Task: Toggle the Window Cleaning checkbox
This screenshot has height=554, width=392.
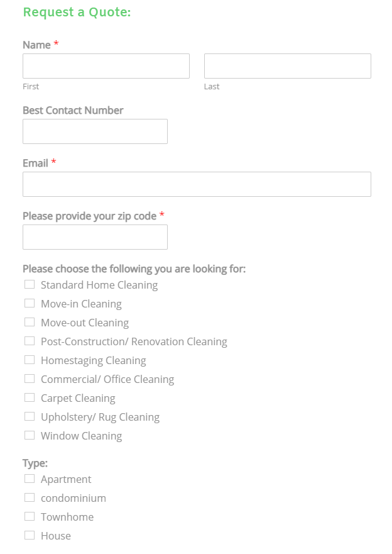Action: 30,436
